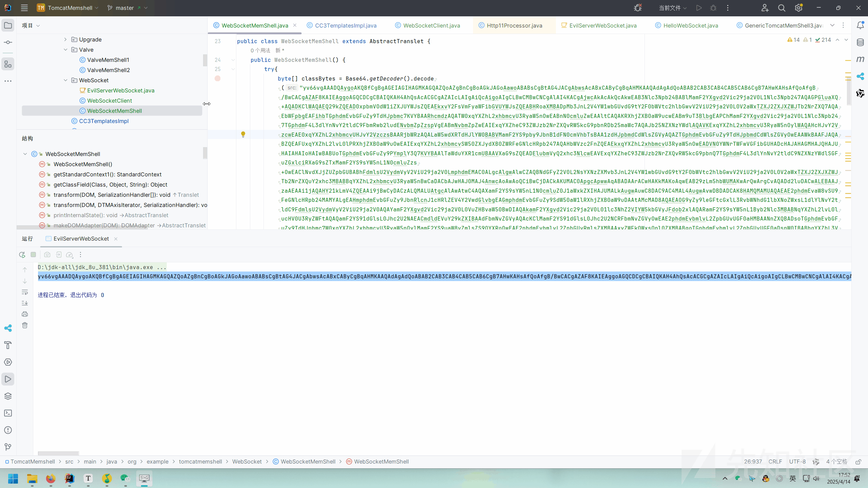Viewport: 868px width, 488px height.
Task: Click the stop process button
Action: 33,255
